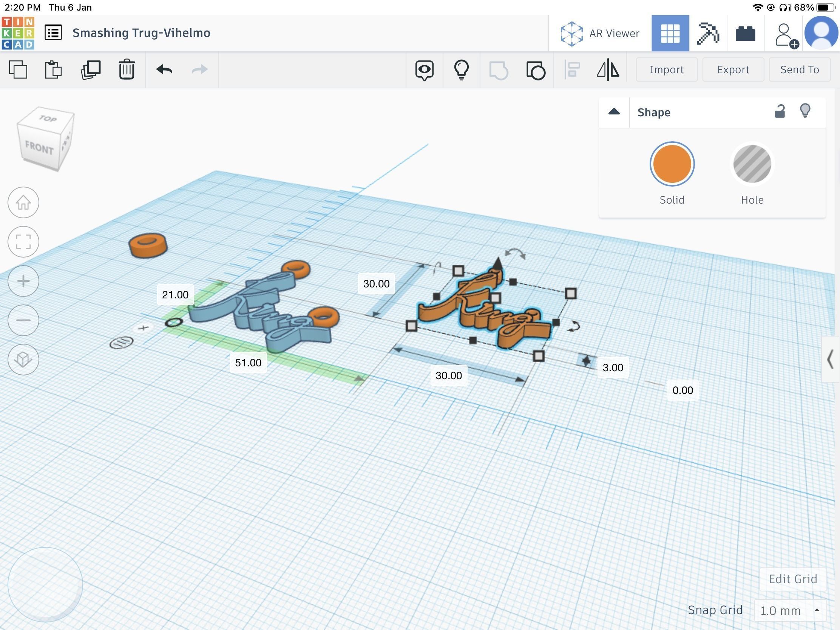Click the Export button

[x=733, y=69]
